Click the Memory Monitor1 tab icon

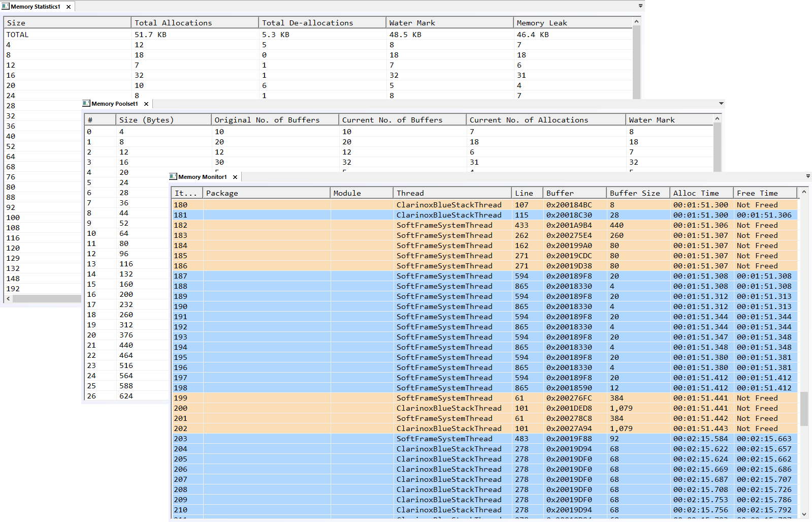click(173, 176)
